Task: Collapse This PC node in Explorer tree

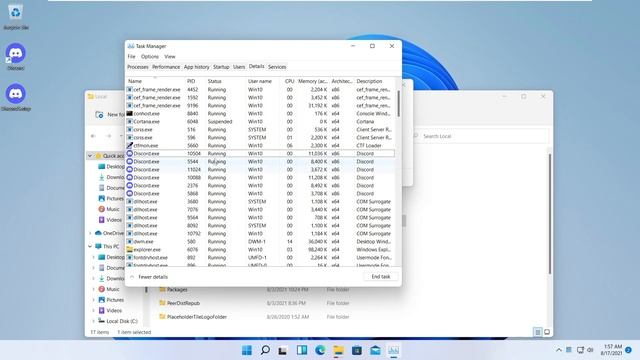Action: (90, 247)
